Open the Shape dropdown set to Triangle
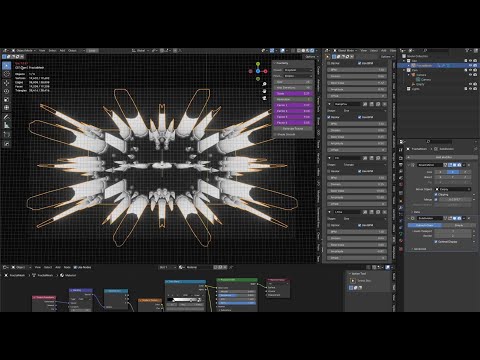Screen dimensions: 480x360 (364, 164)
